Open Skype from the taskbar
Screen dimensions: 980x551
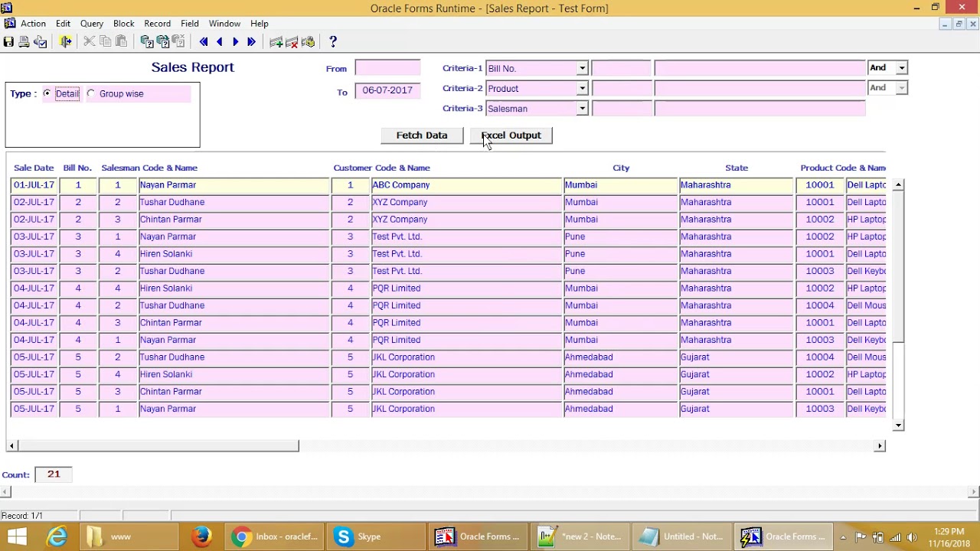tap(375, 536)
